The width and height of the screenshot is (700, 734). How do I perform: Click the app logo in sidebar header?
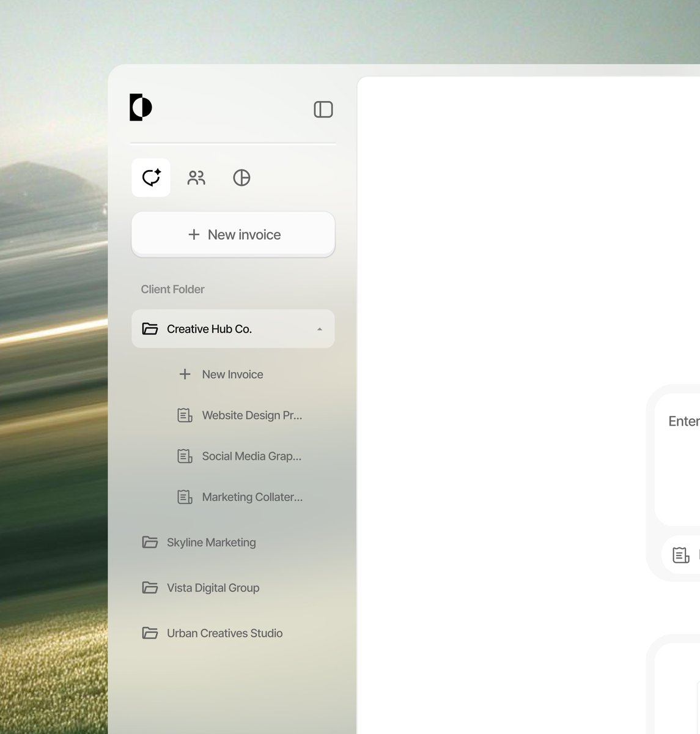pos(141,108)
